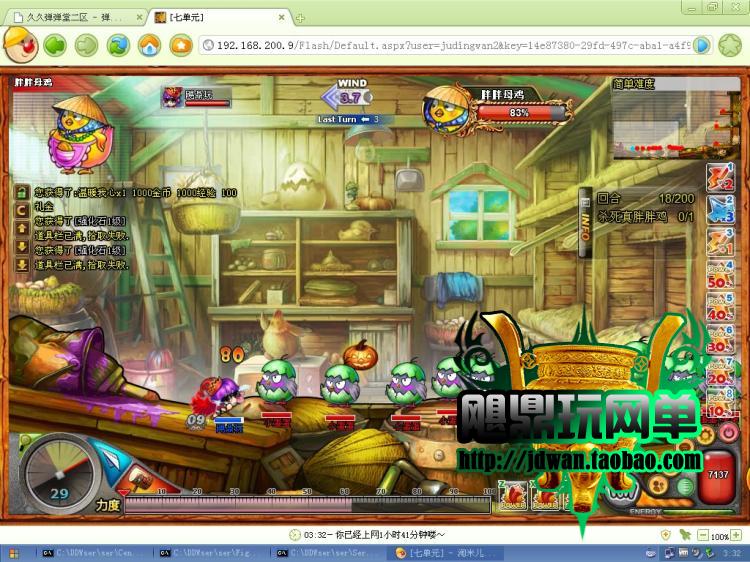This screenshot has height=562, width=750.
Task: Select the power 30% item in slot 6
Action: 720,340
